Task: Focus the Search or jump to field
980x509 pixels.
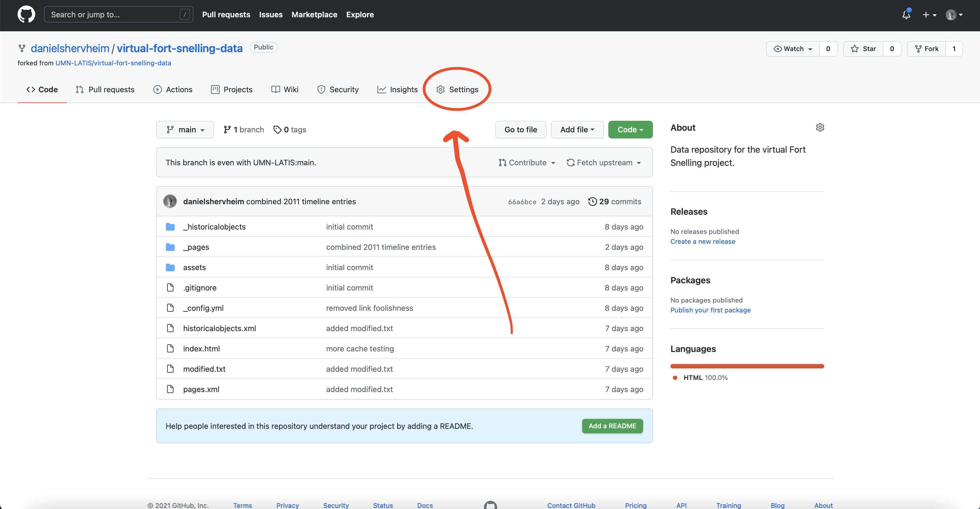Action: pyautogui.click(x=118, y=15)
